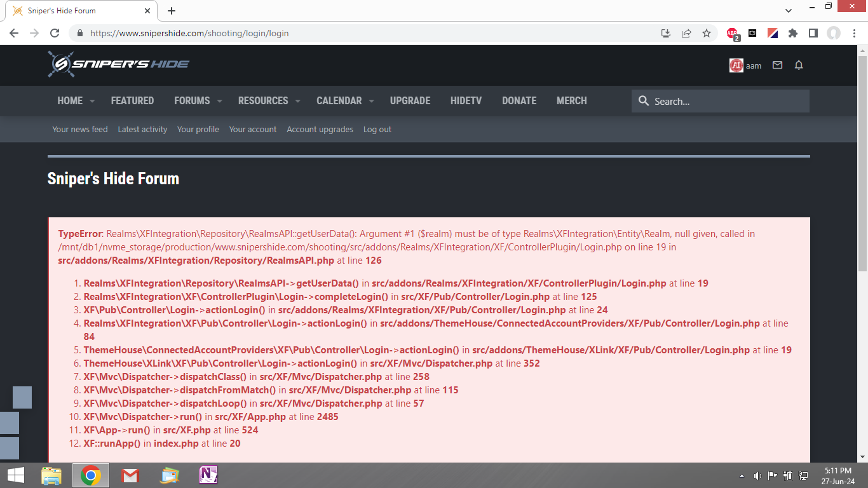The height and width of the screenshot is (488, 868).
Task: Click the install app icon in the address bar
Action: coord(666,33)
